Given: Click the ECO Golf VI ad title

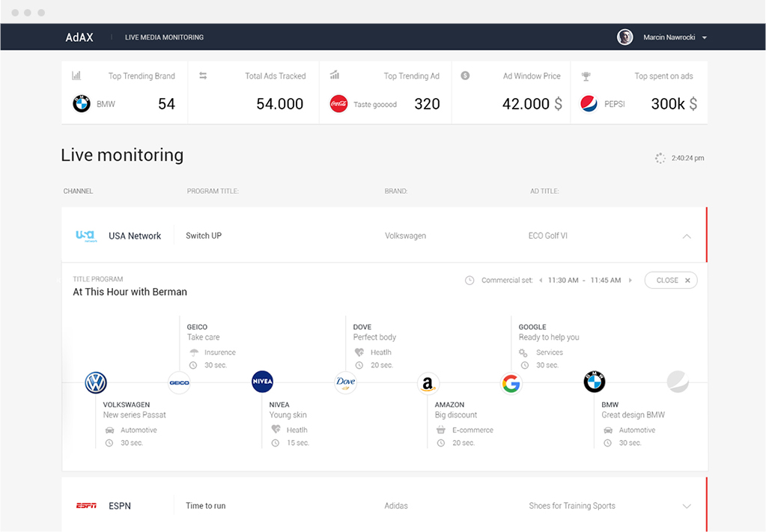Looking at the screenshot, I should pos(547,236).
